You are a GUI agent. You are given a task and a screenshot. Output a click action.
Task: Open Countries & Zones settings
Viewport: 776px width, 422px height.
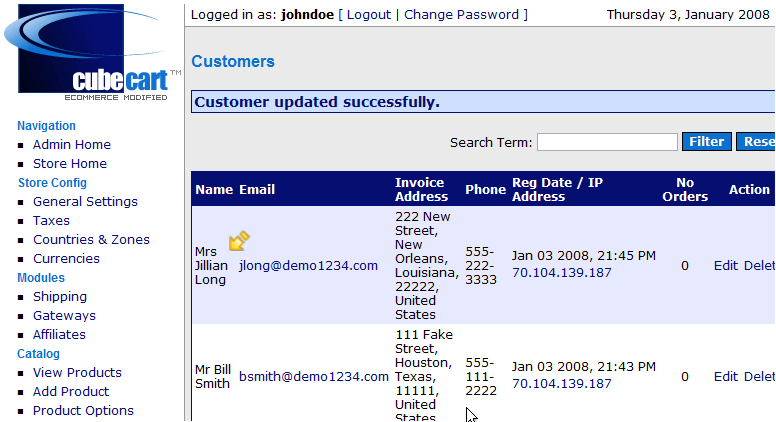pos(91,240)
